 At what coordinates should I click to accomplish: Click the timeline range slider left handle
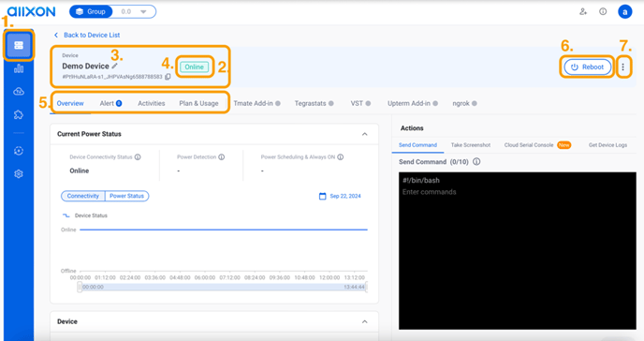pos(80,287)
